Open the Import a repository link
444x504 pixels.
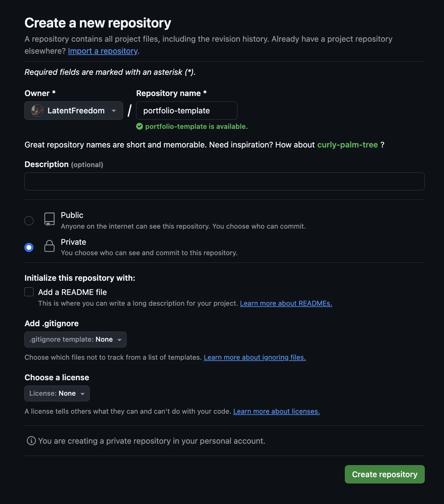102,51
